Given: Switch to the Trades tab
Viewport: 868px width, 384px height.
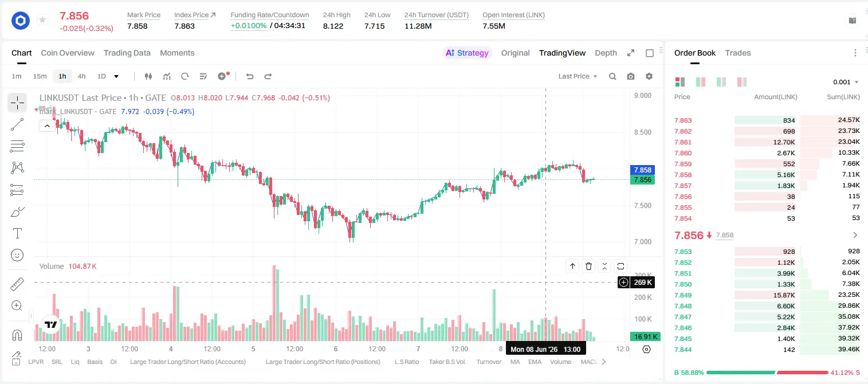Looking at the screenshot, I should pyautogui.click(x=738, y=53).
